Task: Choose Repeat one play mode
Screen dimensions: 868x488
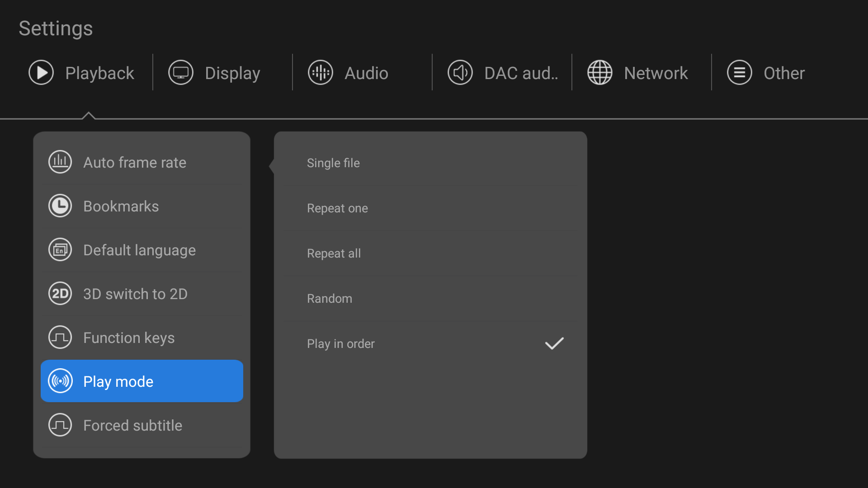Action: 430,208
